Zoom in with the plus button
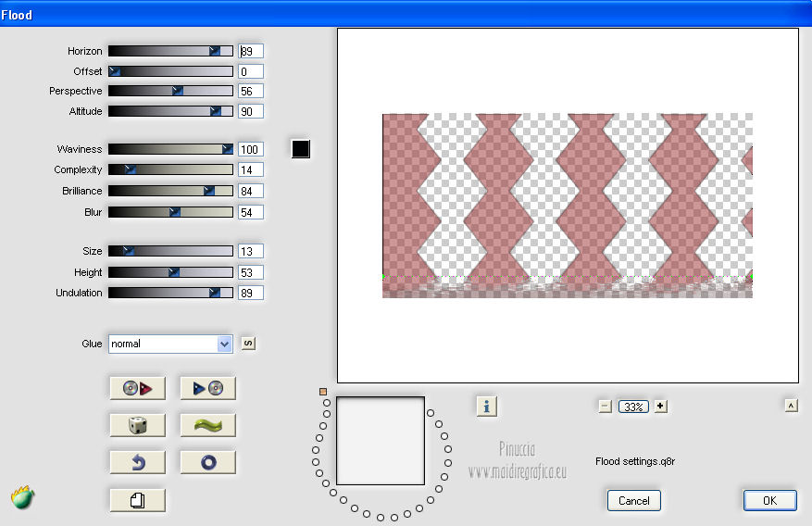Image resolution: width=812 pixels, height=526 pixels. click(x=660, y=407)
